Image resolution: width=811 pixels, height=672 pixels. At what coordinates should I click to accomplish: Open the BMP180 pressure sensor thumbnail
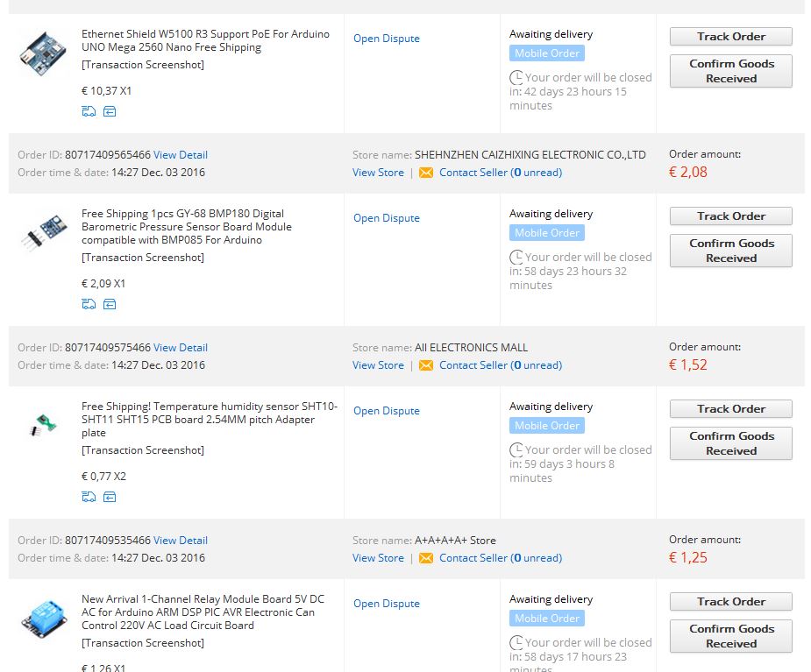43,233
